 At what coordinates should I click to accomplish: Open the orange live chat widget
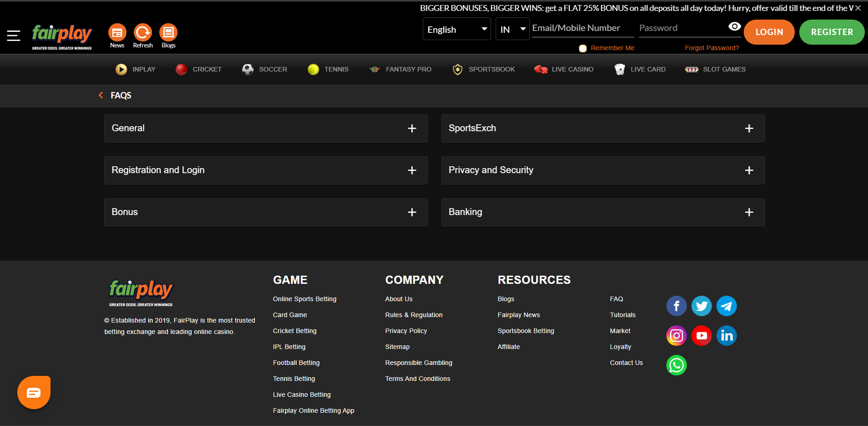point(34,392)
